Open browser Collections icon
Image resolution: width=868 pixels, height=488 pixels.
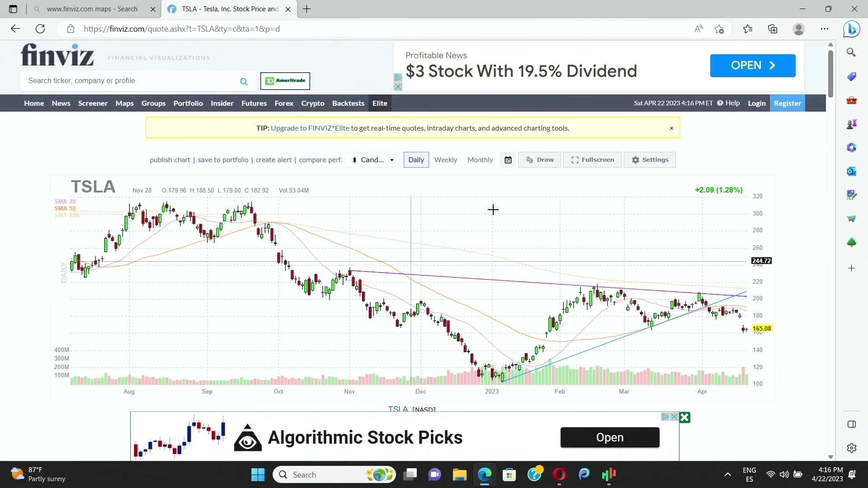[x=773, y=29]
